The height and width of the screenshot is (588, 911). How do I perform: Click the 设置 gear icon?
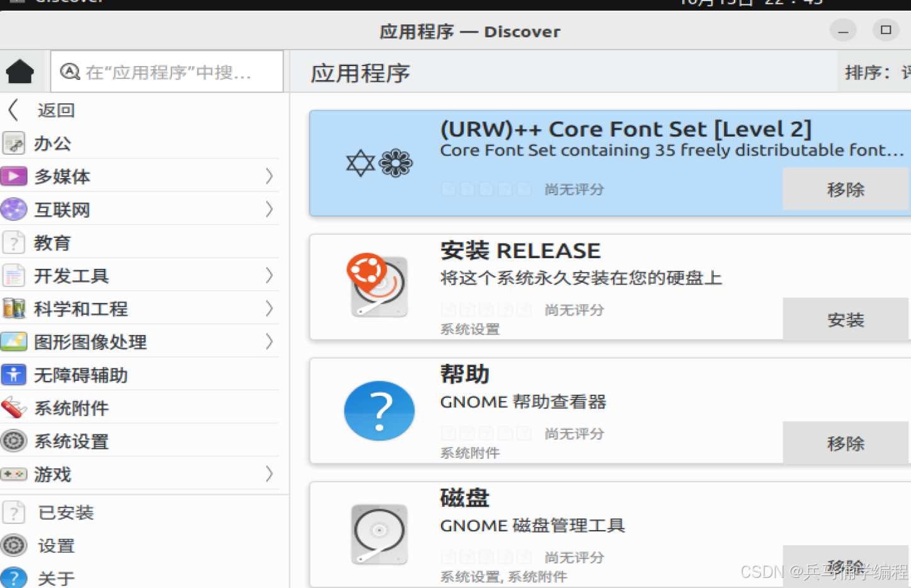point(14,545)
